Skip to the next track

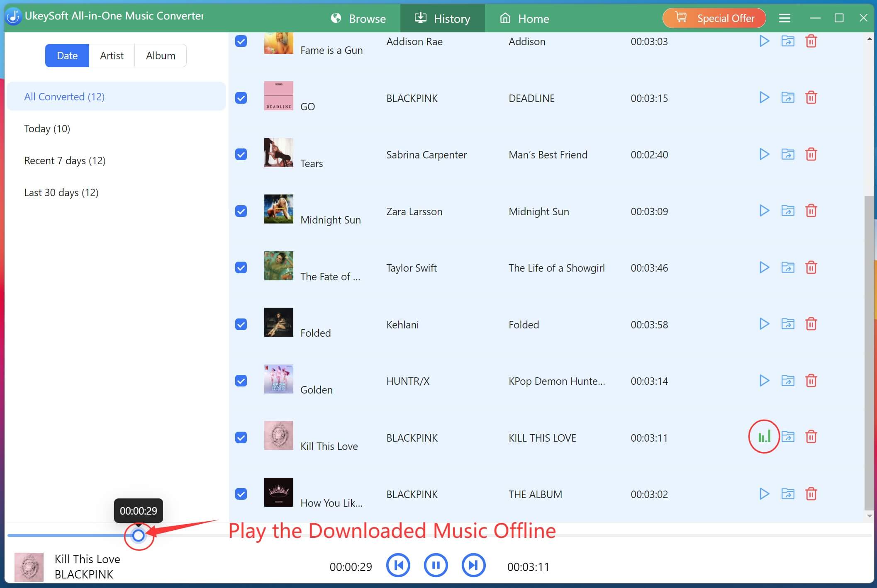click(473, 565)
